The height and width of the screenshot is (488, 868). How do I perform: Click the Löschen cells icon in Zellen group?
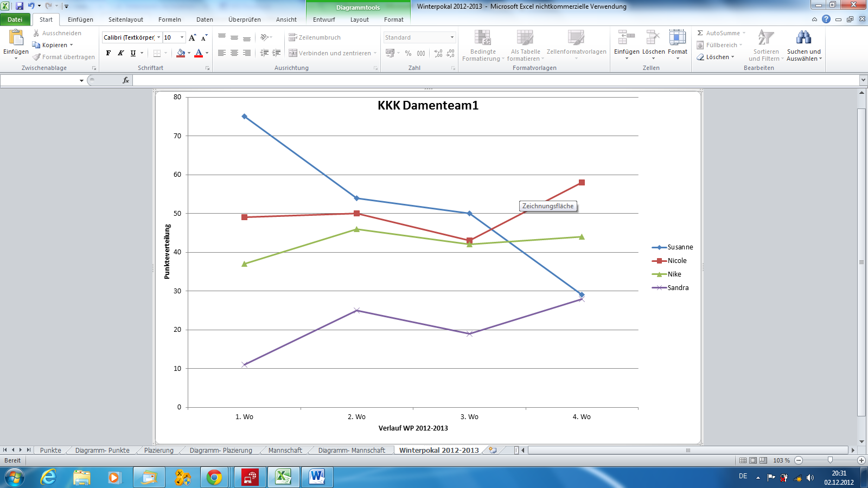pos(653,37)
